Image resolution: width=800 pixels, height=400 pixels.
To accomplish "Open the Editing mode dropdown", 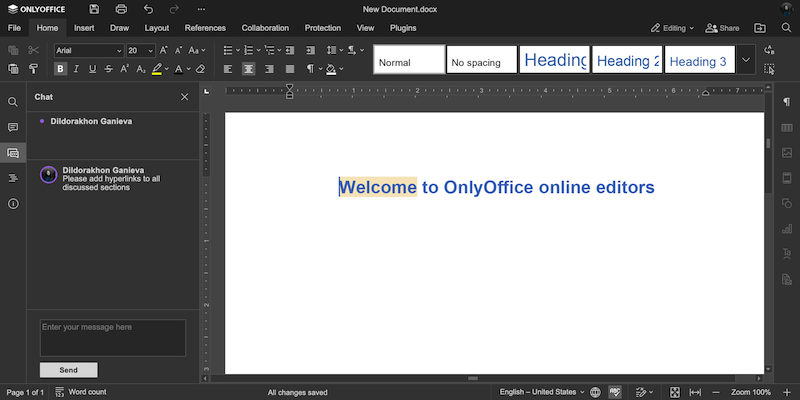I will pyautogui.click(x=672, y=28).
